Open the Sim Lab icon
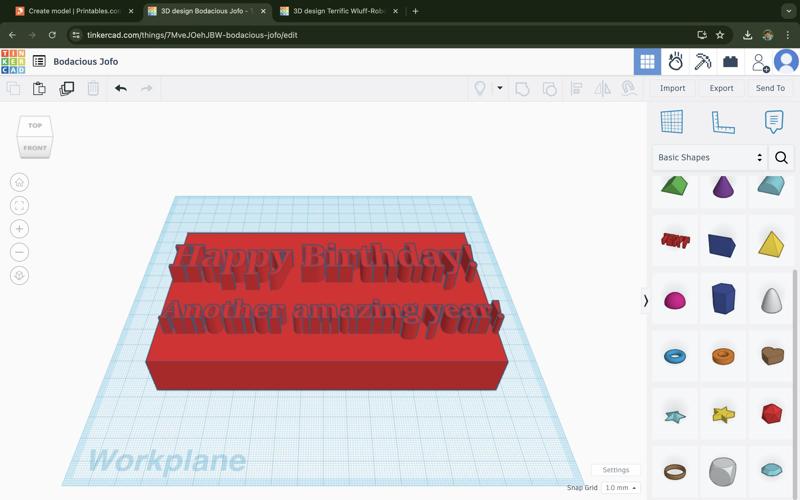This screenshot has width=800, height=500. [676, 61]
